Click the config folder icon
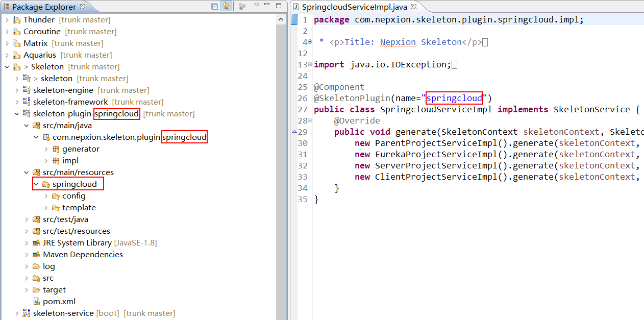The image size is (644, 320). [56, 196]
